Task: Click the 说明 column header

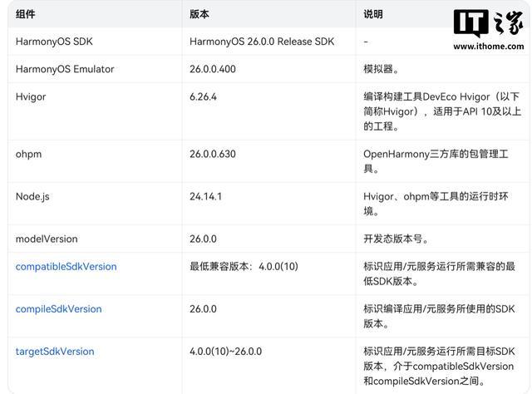Action: (373, 14)
